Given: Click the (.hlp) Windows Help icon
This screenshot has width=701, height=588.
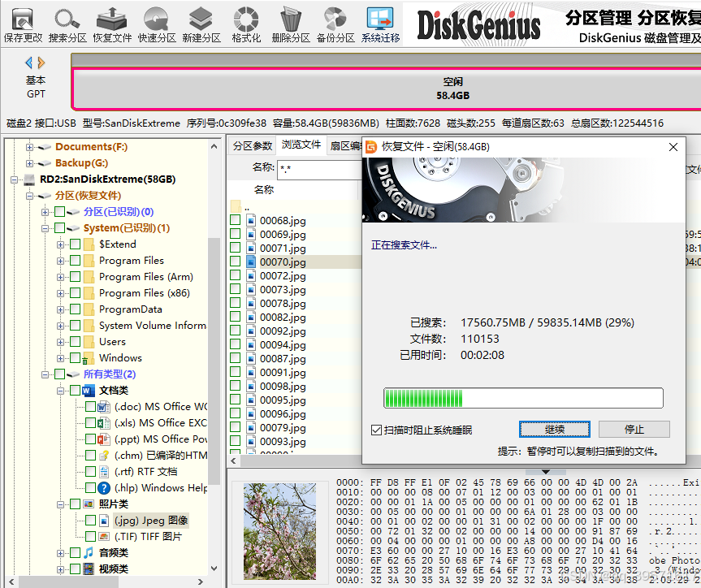Looking at the screenshot, I should [x=104, y=488].
